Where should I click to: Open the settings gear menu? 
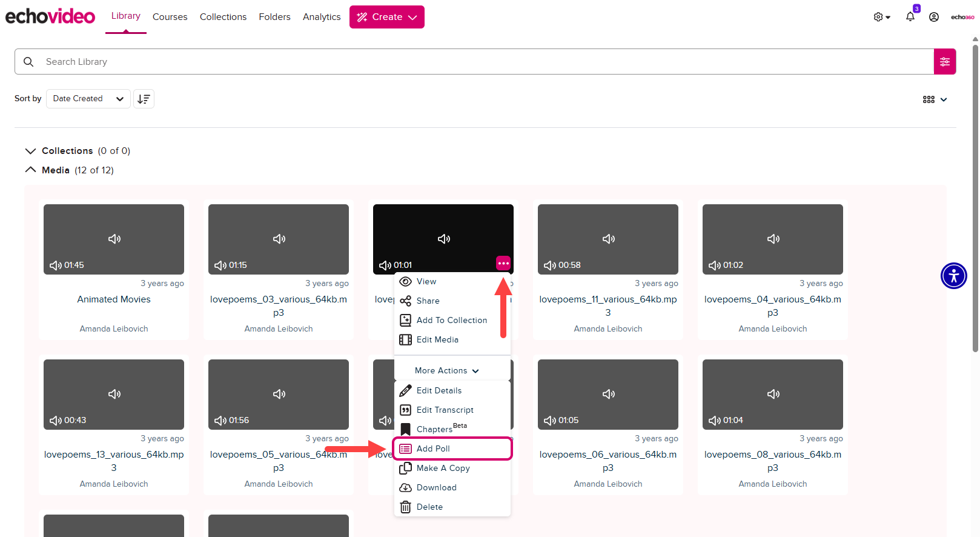[x=881, y=17]
